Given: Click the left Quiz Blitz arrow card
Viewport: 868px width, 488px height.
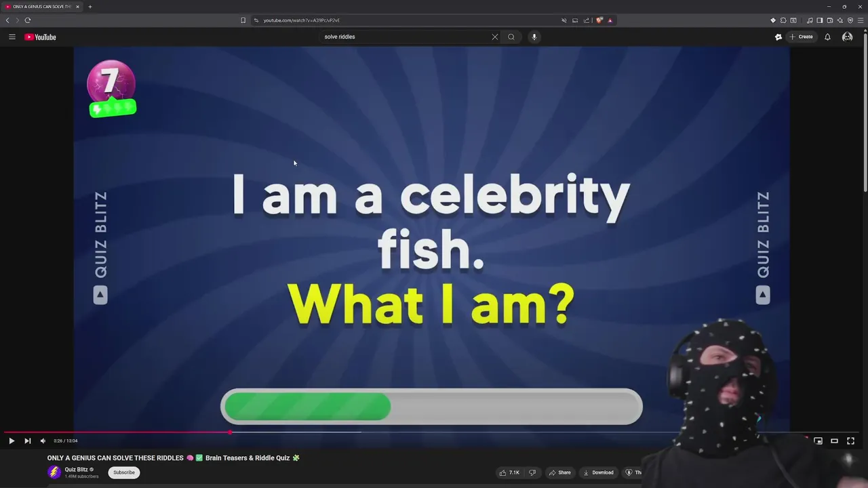Looking at the screenshot, I should coord(100,295).
